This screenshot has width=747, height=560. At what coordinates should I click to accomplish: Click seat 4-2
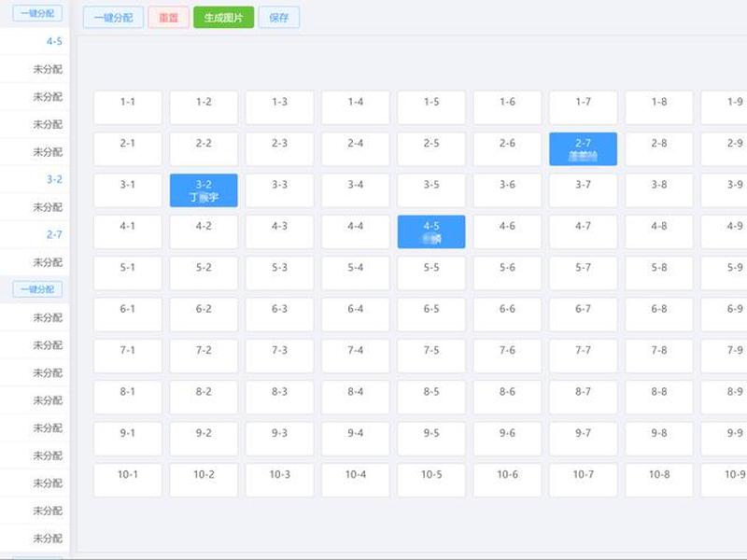pos(204,231)
